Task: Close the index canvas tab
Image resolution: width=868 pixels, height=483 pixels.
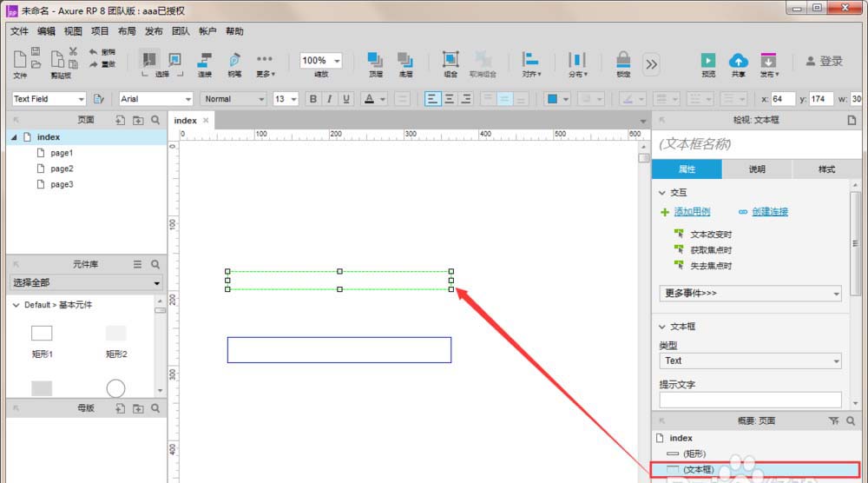Action: [x=206, y=120]
